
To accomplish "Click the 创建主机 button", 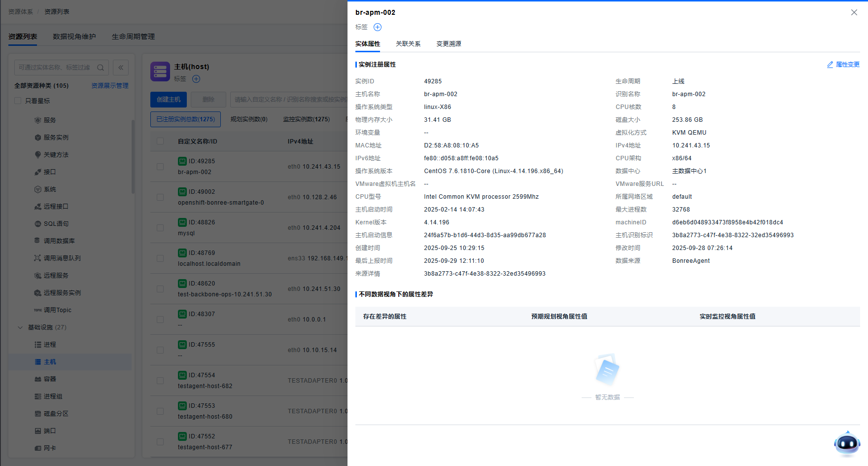I will tap(169, 100).
